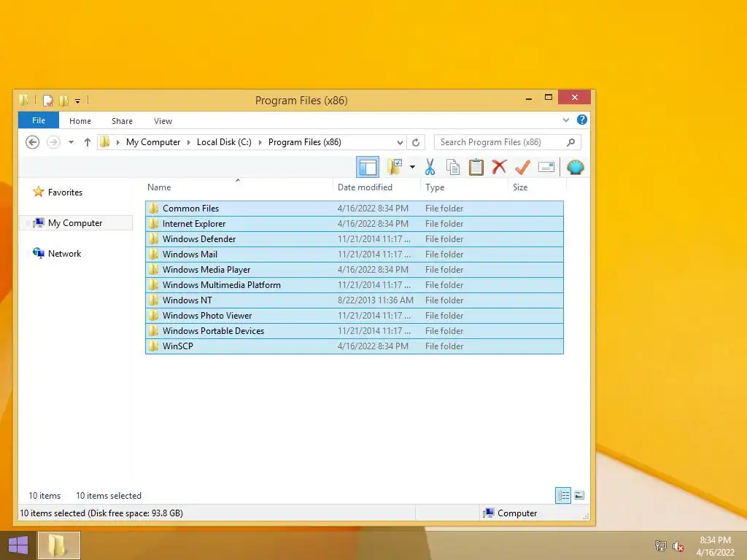Sort by the Name column header
Viewport: 747px width, 560px height.
[239, 187]
